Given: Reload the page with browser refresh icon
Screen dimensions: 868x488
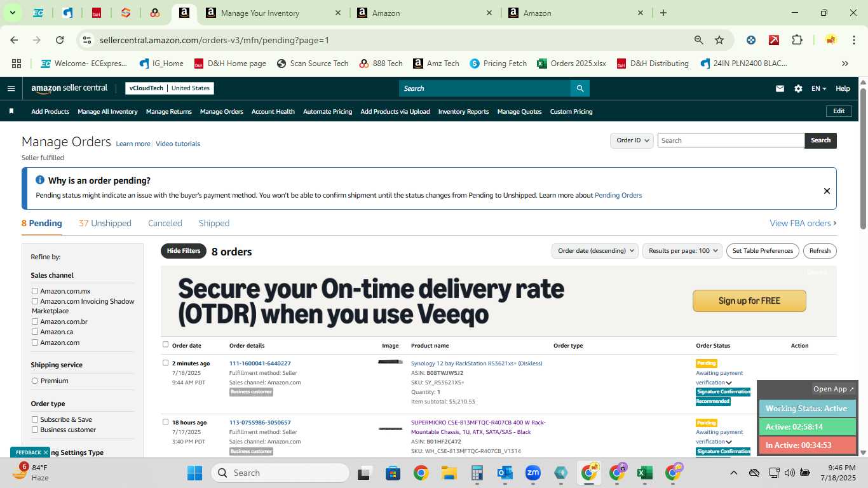Looking at the screenshot, I should pyautogui.click(x=60, y=40).
